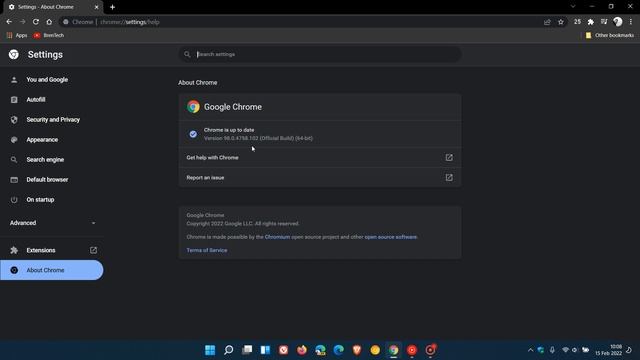
Task: Click the Google Chrome logo in card
Action: point(193,107)
